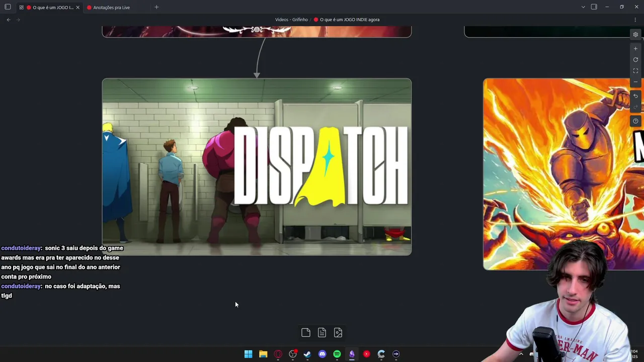This screenshot has width=644, height=362.
Task: Open Opera GX from taskbar
Action: [x=278, y=354]
